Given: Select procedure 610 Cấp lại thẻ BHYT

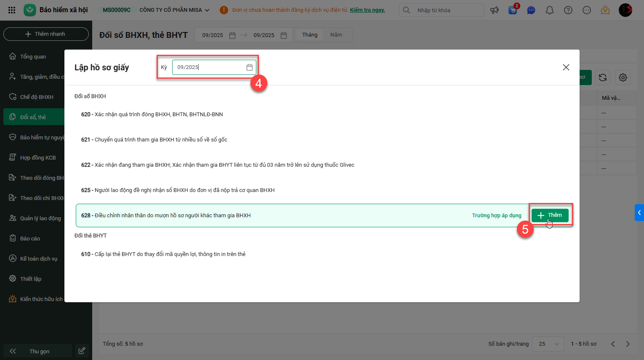Looking at the screenshot, I should [x=324, y=254].
